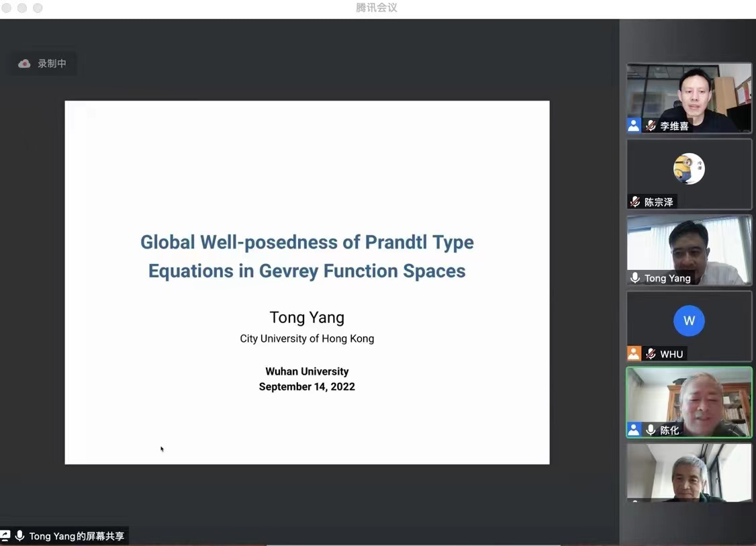Click the September 14, 2022 date

point(307,387)
